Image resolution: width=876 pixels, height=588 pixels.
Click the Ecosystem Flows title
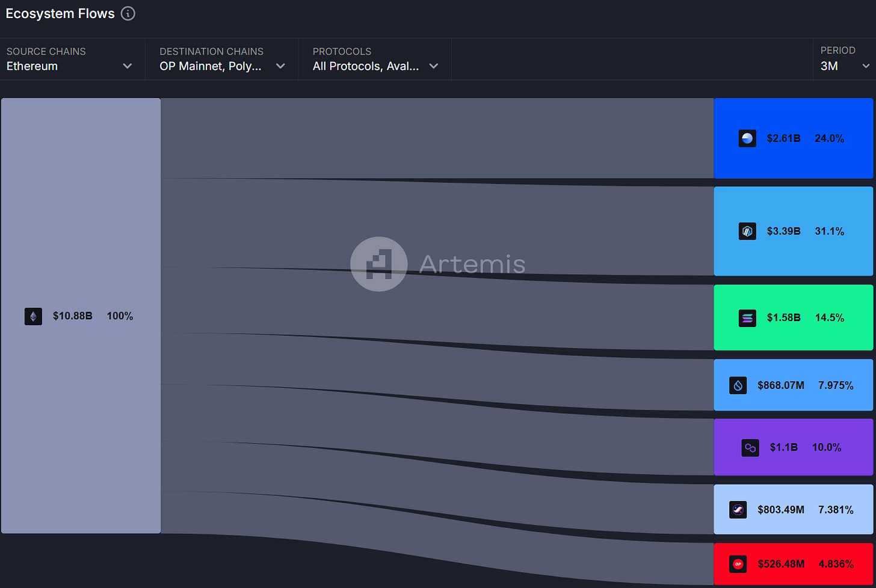pyautogui.click(x=60, y=14)
